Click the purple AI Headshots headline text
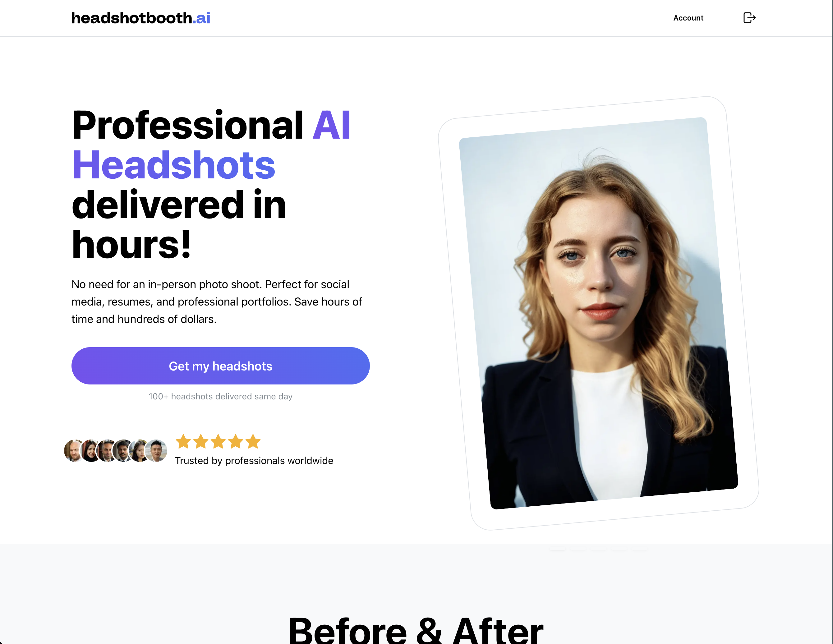The width and height of the screenshot is (833, 644). click(211, 145)
